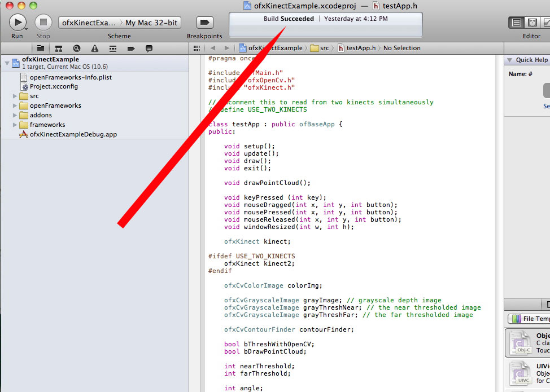This screenshot has height=392, width=550.
Task: Select openFrameworks-Info.plist in the navigator
Action: click(71, 77)
